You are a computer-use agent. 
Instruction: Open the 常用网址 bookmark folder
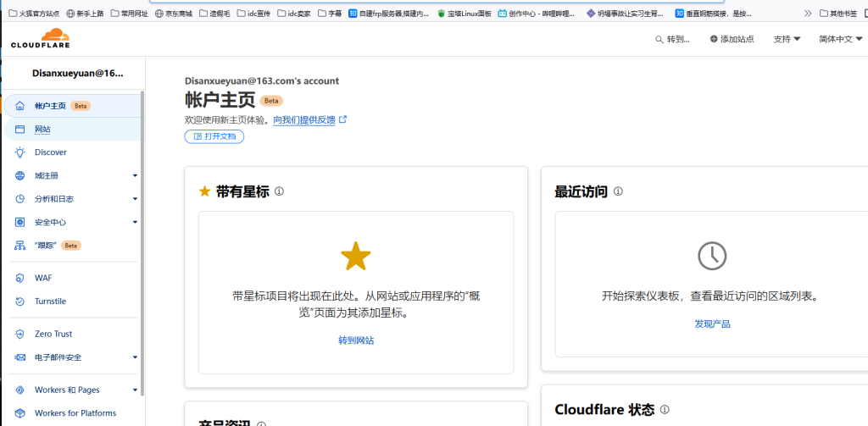point(130,14)
